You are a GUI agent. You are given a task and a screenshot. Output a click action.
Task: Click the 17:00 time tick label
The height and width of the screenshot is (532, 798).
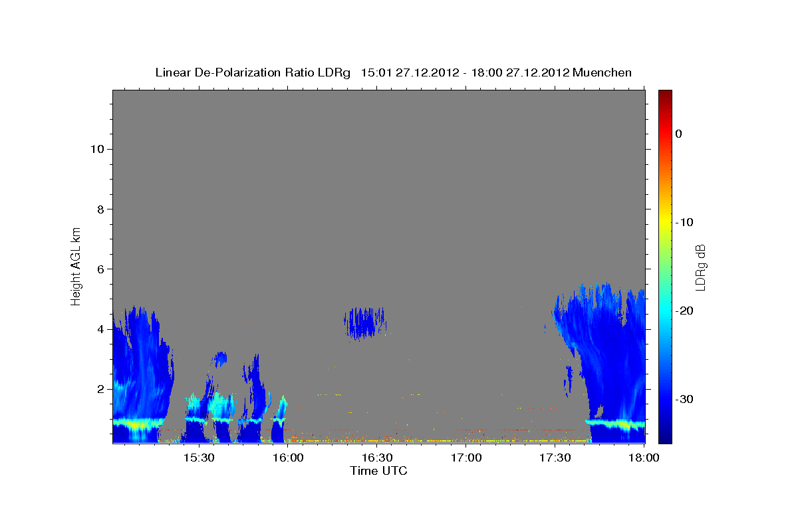click(x=466, y=458)
